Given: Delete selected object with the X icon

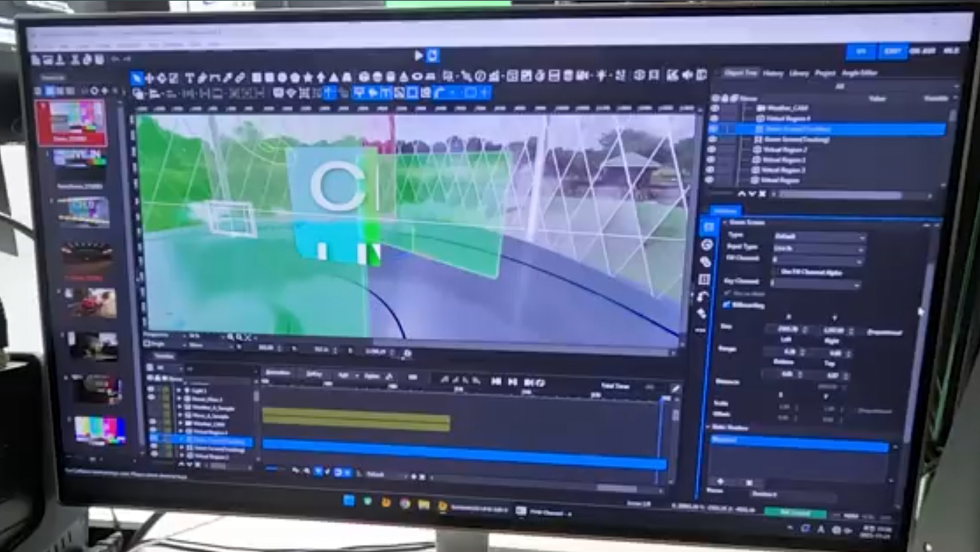Looking at the screenshot, I should 762,194.
